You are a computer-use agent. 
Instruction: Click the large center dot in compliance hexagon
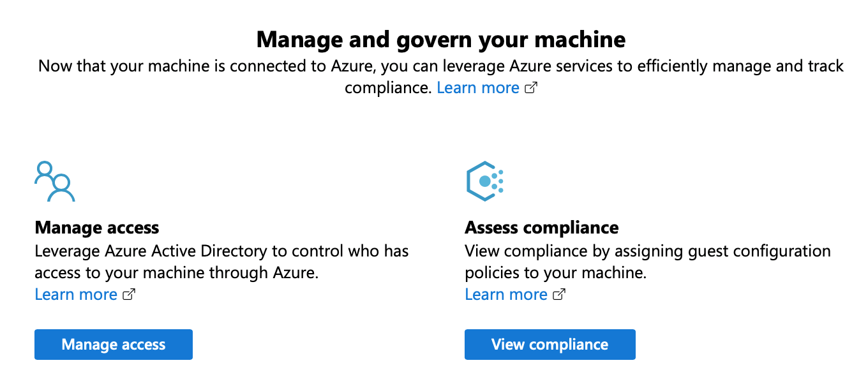click(484, 181)
